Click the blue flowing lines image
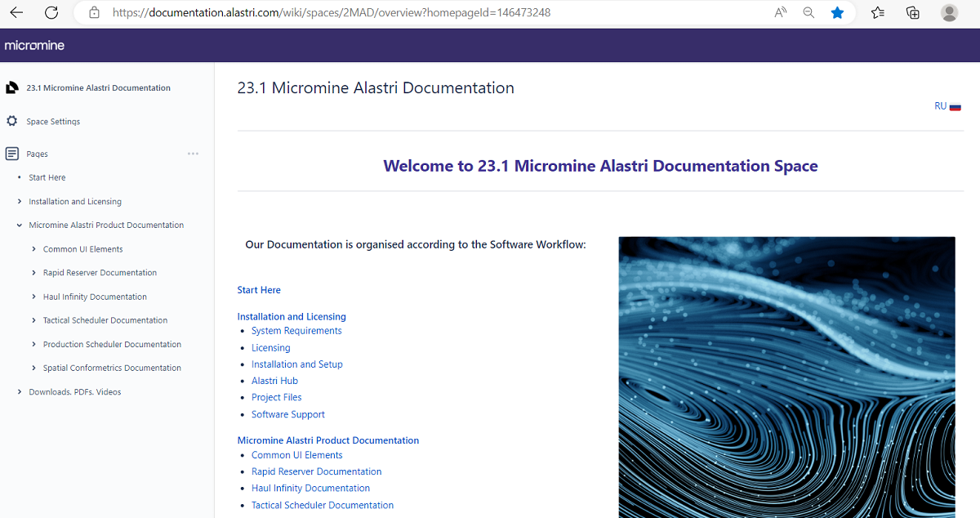This screenshot has width=980, height=518. 786,377
